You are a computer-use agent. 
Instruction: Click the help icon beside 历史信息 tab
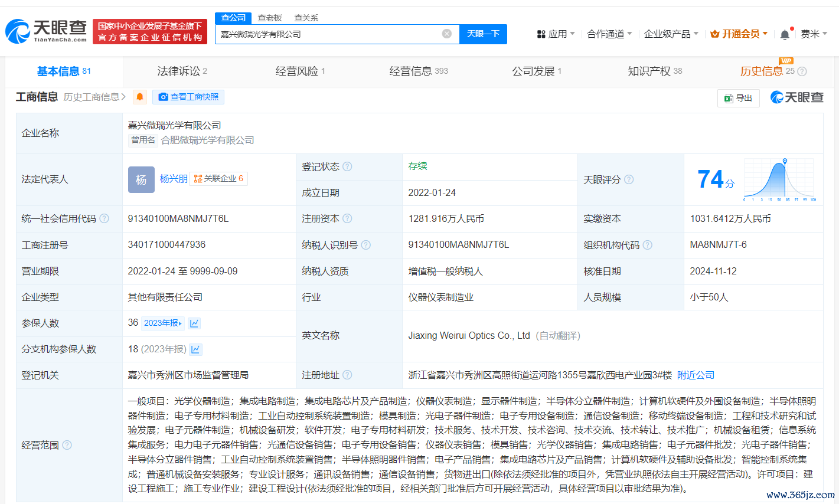click(802, 71)
